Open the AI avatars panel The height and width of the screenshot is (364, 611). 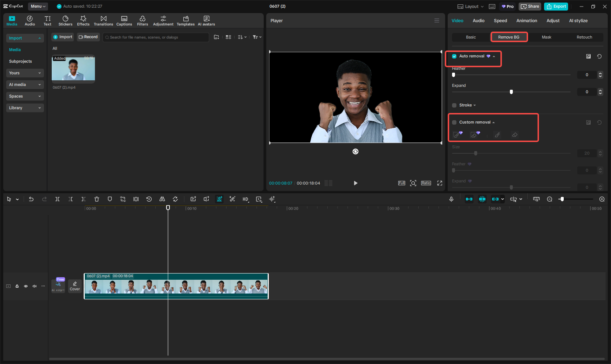point(206,21)
